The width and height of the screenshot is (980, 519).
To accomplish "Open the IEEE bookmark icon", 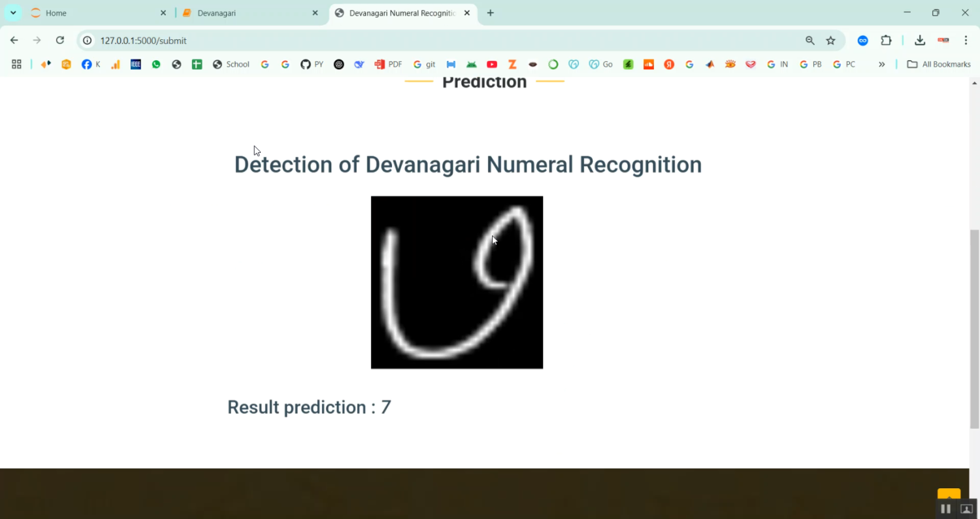I will coord(135,64).
